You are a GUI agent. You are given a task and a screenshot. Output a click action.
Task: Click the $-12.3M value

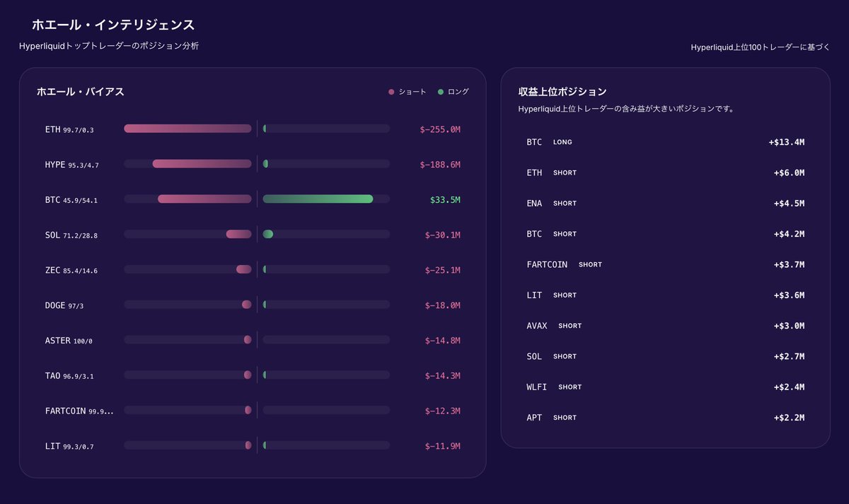[443, 411]
